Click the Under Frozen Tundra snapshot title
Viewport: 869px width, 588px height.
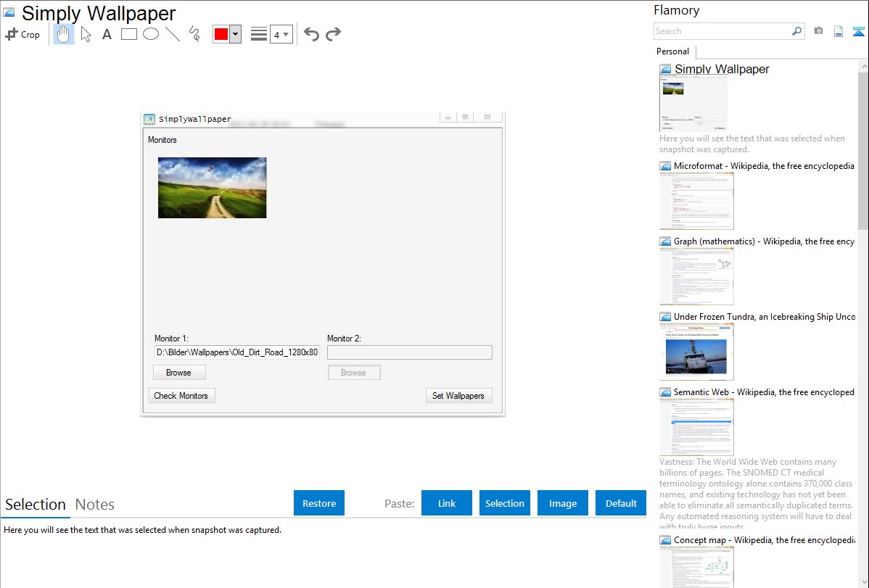coord(765,317)
